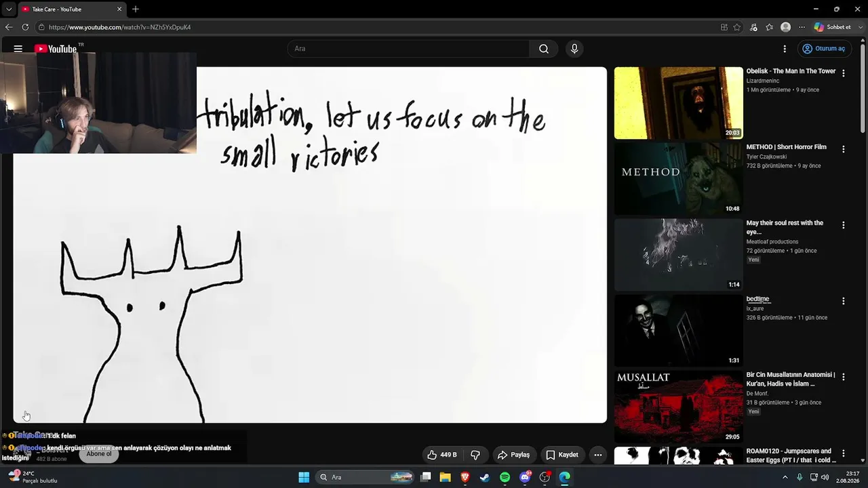Open Discord from the taskbar

coord(525,477)
